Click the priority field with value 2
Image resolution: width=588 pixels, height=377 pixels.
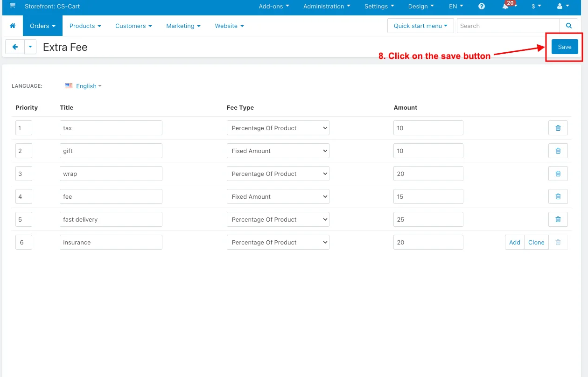(24, 151)
